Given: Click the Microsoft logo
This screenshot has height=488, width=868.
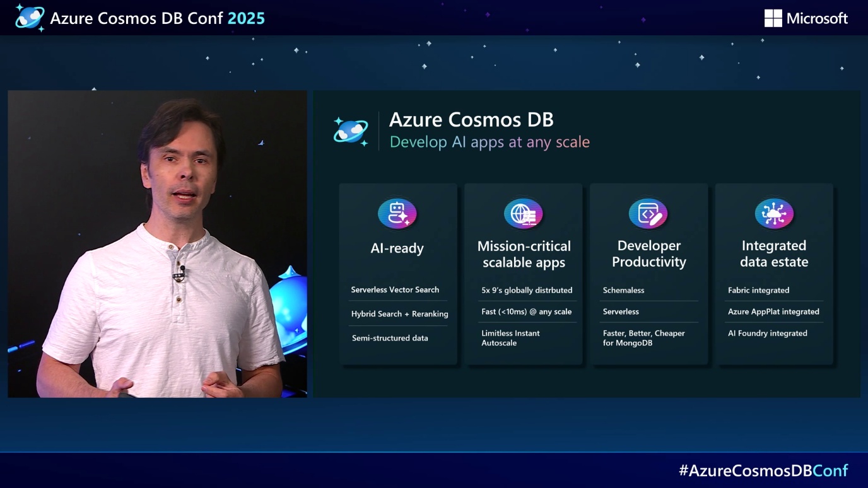Looking at the screenshot, I should point(806,18).
